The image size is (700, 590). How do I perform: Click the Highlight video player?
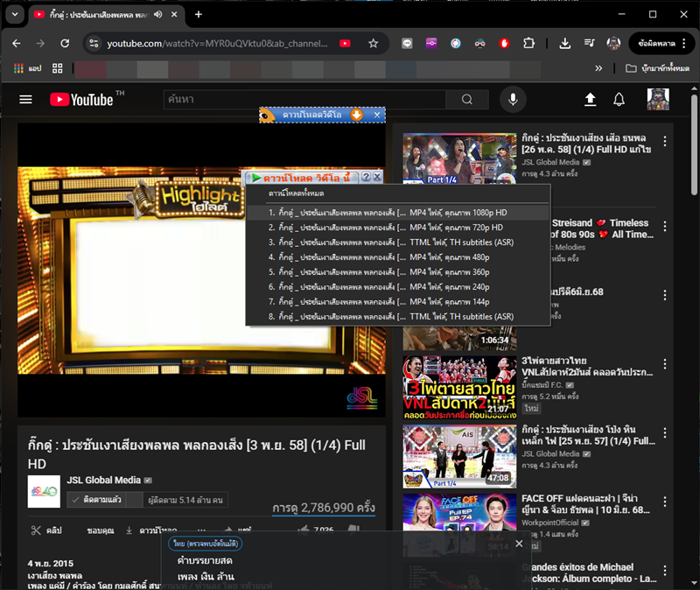(x=201, y=270)
